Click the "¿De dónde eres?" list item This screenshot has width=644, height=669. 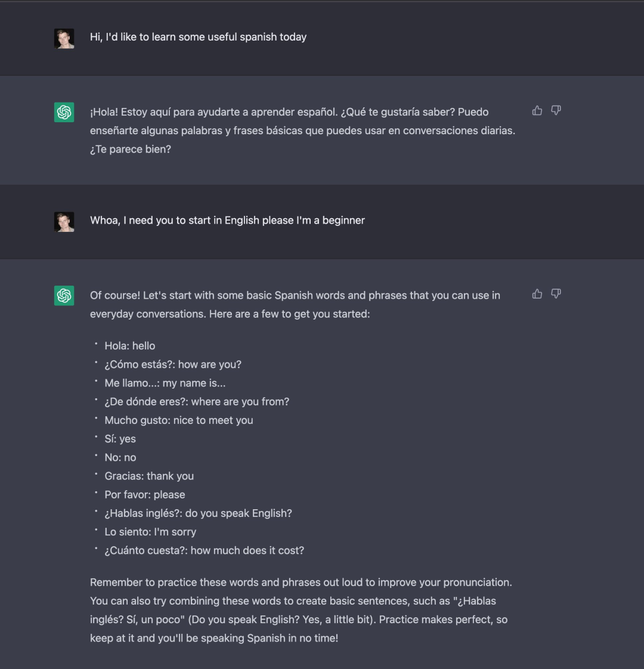click(197, 402)
